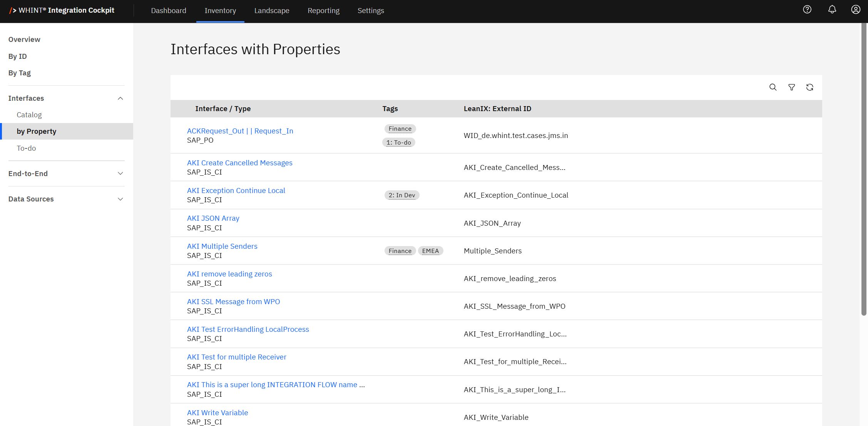
Task: Go to the Dashboard tab
Action: click(x=168, y=11)
